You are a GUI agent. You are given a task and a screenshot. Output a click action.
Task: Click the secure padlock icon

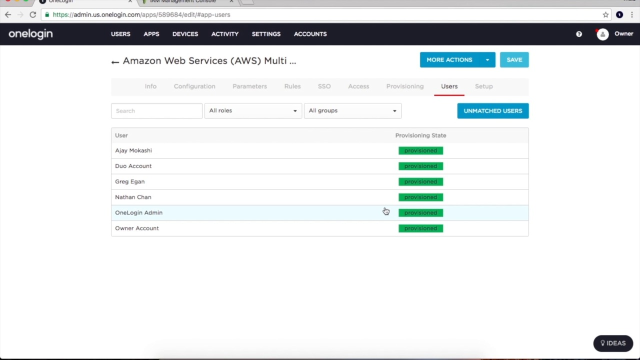pos(47,15)
